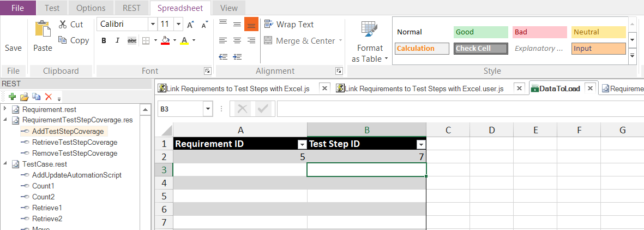Toggle Bold formatting
Viewport: 644px width, 230px height.
104,40
